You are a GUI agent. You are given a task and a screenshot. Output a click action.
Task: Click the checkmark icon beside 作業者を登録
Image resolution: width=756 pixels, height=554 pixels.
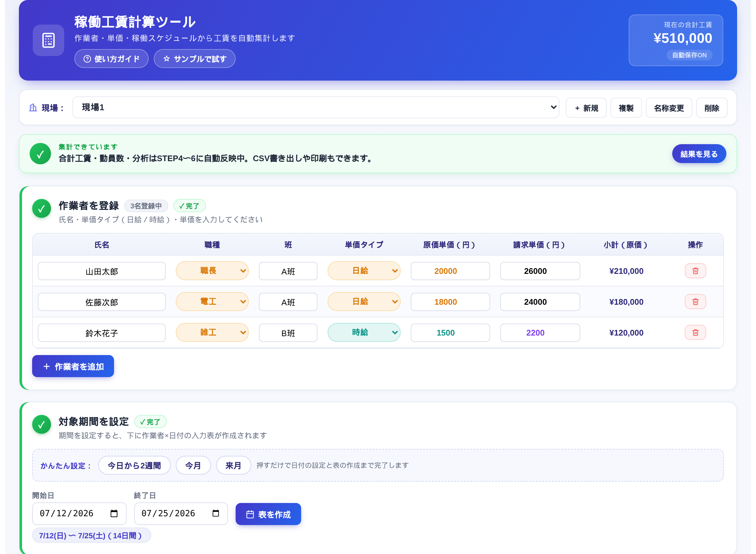[42, 209]
